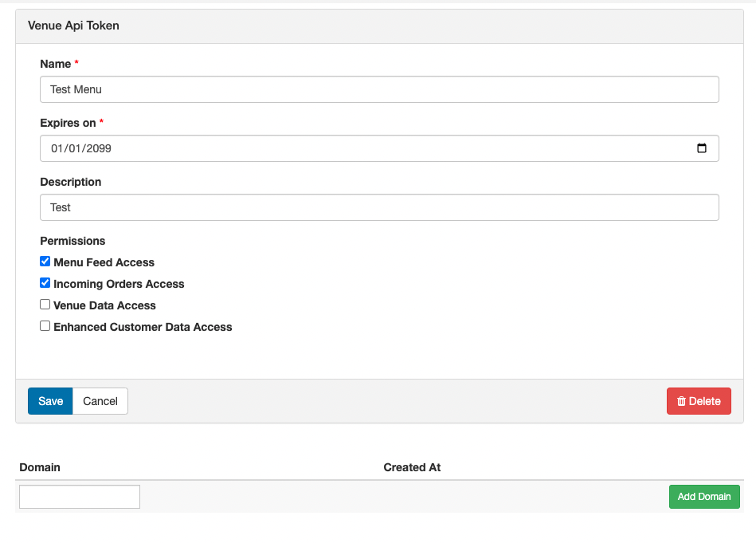This screenshot has width=756, height=543.
Task: Click into the Description text field
Action: click(x=379, y=207)
